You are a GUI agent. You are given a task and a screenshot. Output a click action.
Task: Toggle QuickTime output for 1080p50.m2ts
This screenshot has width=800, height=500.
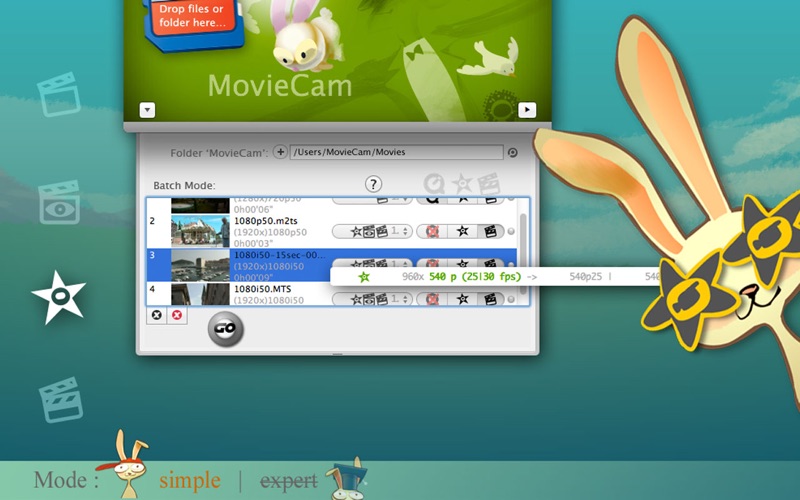(432, 232)
